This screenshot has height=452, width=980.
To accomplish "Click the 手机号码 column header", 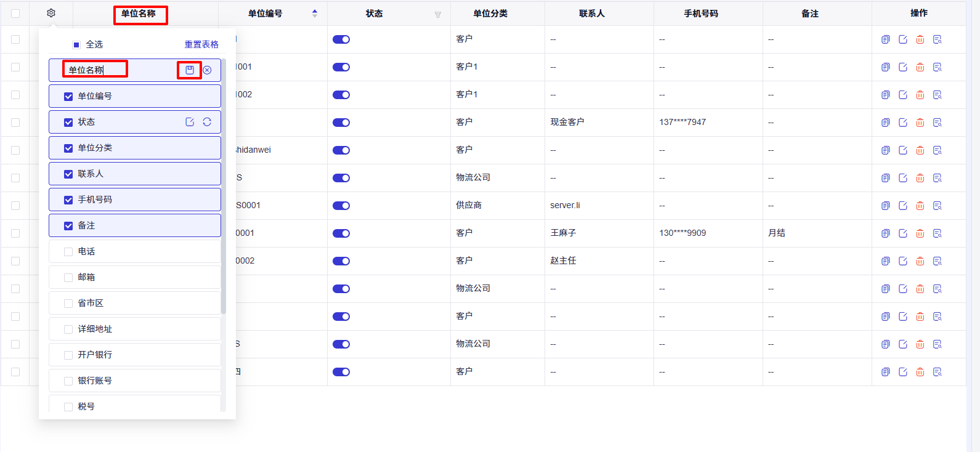I will (701, 13).
